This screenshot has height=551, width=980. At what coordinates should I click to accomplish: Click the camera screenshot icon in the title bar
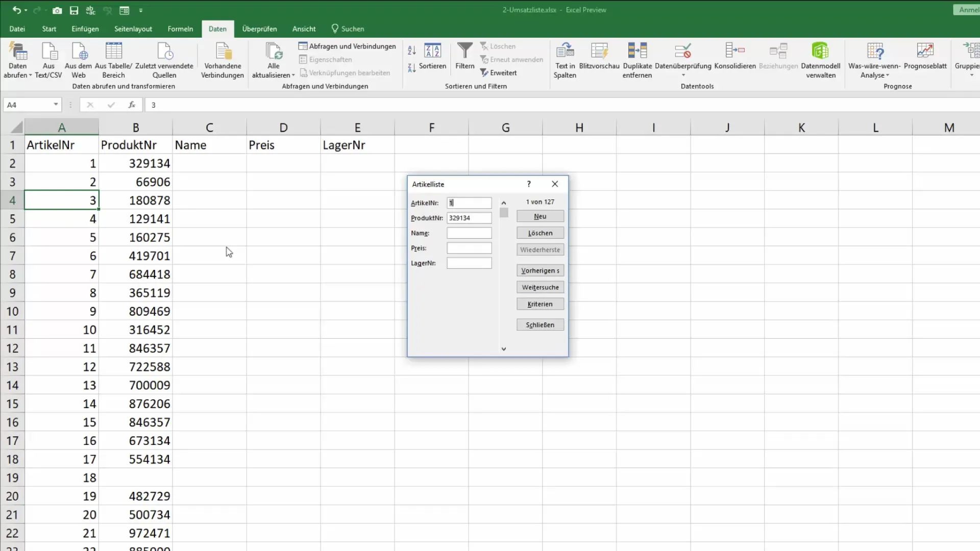[57, 10]
